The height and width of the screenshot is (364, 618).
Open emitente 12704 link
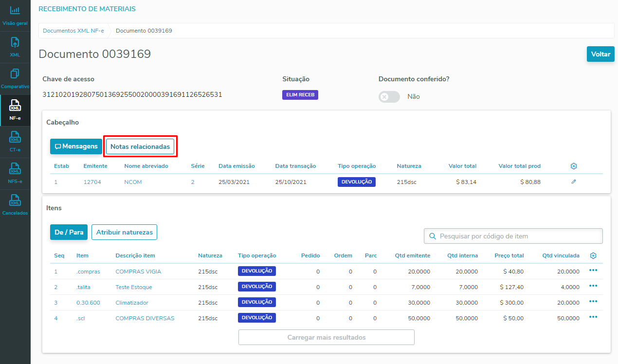pyautogui.click(x=91, y=182)
